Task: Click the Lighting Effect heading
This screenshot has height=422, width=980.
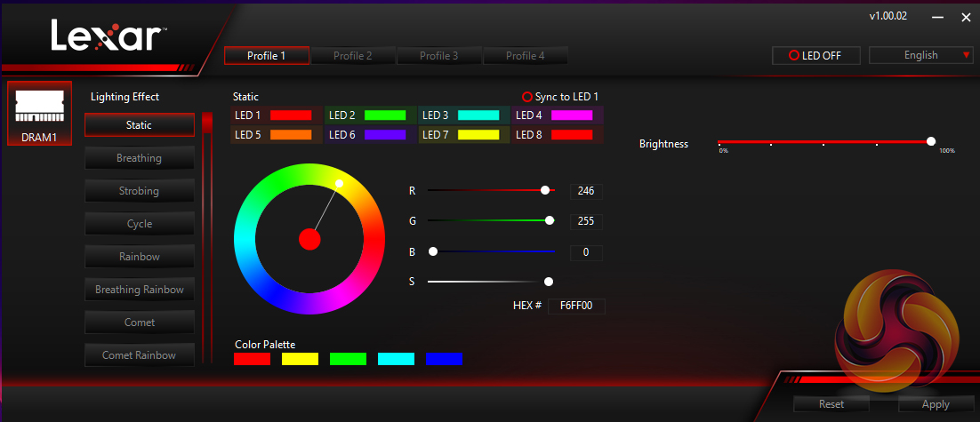Action: point(125,97)
